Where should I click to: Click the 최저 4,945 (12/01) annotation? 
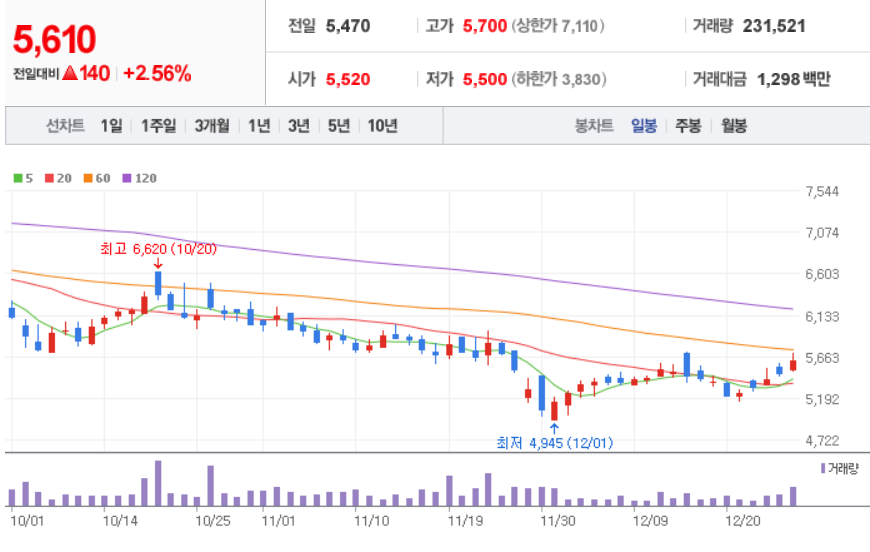(555, 443)
